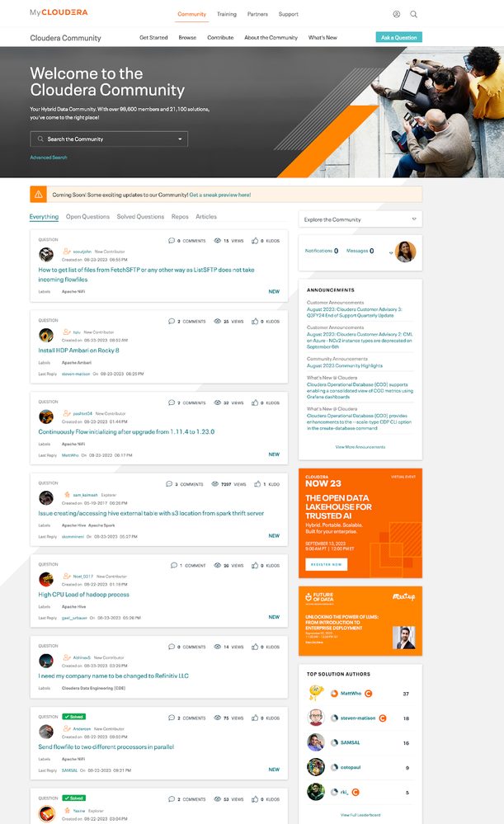504x824 pixels.
Task: Open question Install HDP Ambari on Rocky 8
Action: tap(79, 351)
